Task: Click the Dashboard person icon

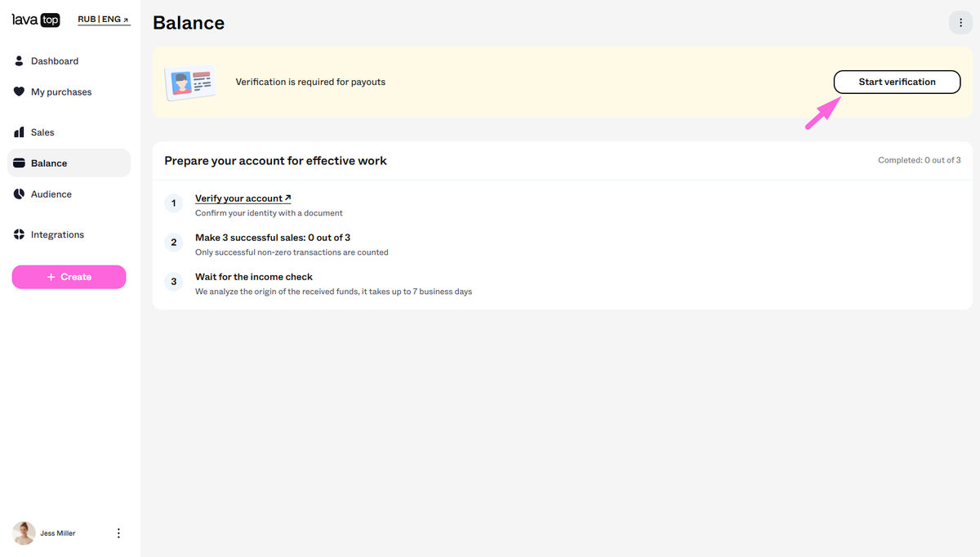Action: (19, 61)
